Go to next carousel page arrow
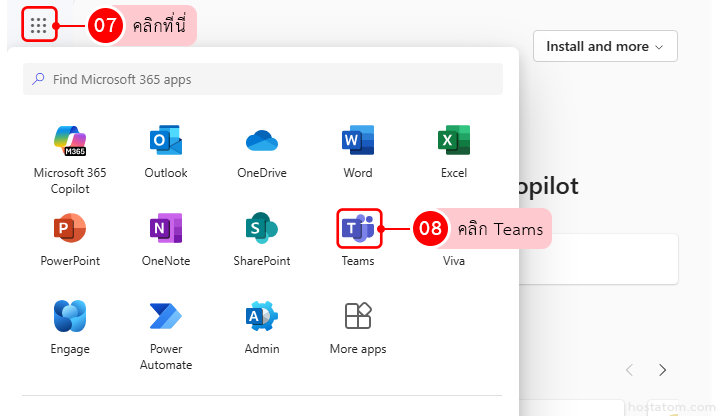720x416 pixels. click(662, 370)
